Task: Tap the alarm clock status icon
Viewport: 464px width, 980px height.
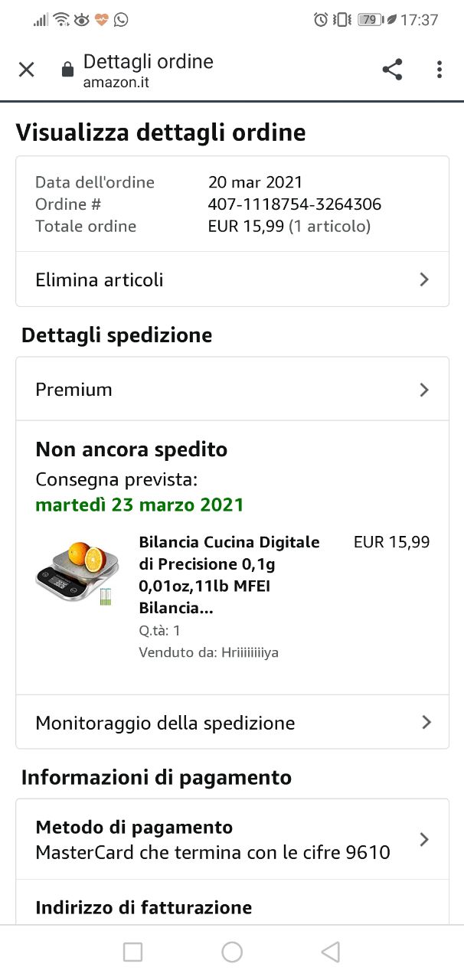Action: click(x=321, y=20)
